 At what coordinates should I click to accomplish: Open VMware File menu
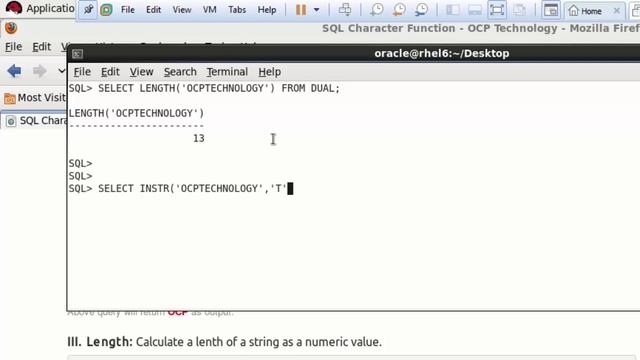(128, 10)
